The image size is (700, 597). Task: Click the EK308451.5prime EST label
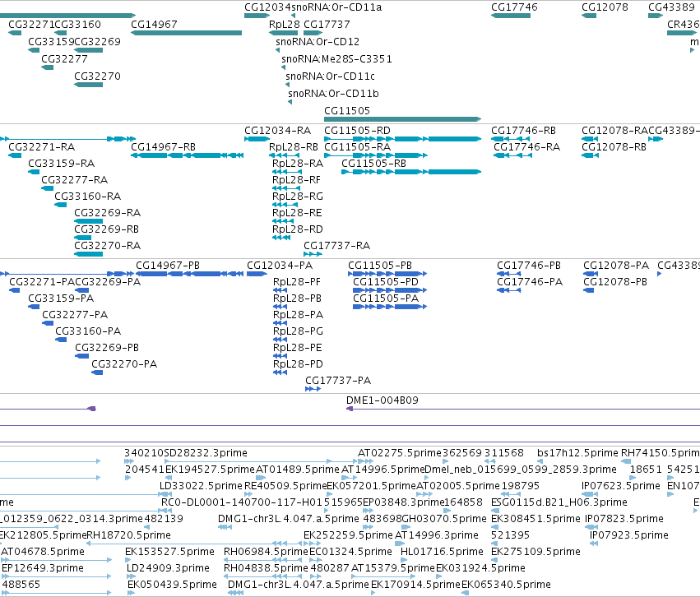[x=535, y=519]
